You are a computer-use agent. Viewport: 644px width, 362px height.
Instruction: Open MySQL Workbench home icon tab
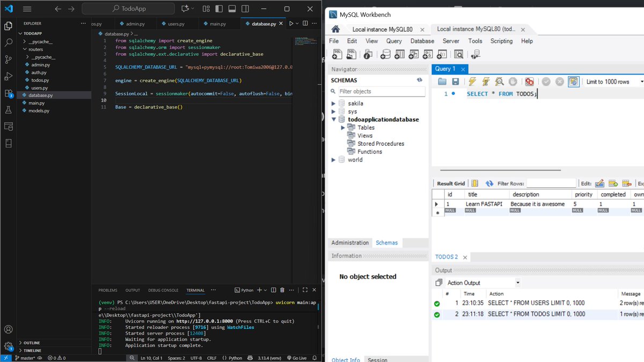[x=335, y=29]
